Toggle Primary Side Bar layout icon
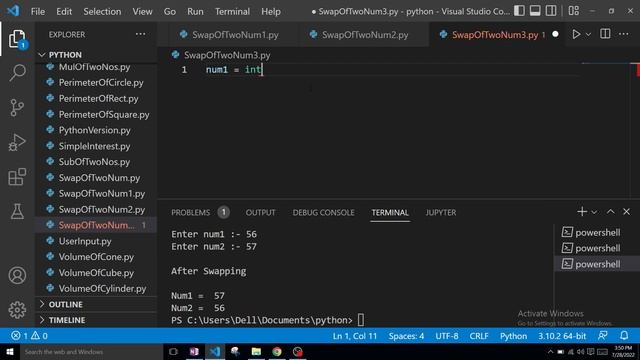The image size is (640, 360). pyautogui.click(x=519, y=11)
